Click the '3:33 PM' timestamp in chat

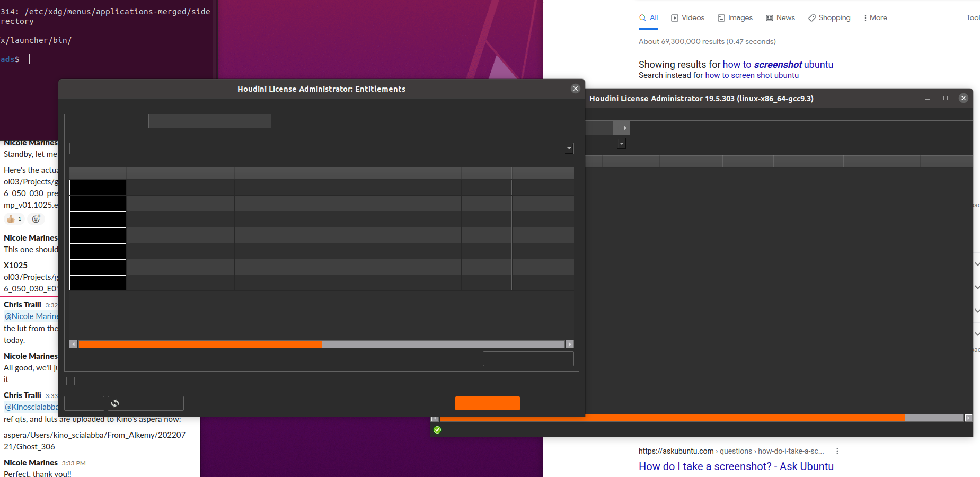74,463
